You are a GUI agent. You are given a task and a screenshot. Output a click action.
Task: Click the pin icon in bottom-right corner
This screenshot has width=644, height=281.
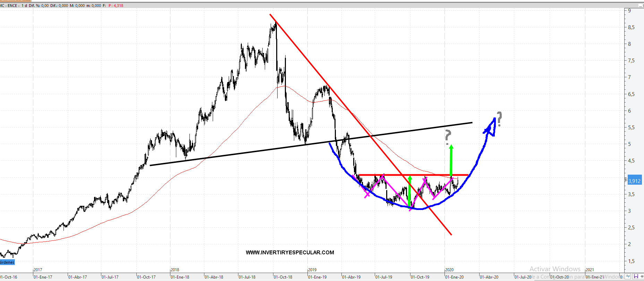click(x=642, y=276)
